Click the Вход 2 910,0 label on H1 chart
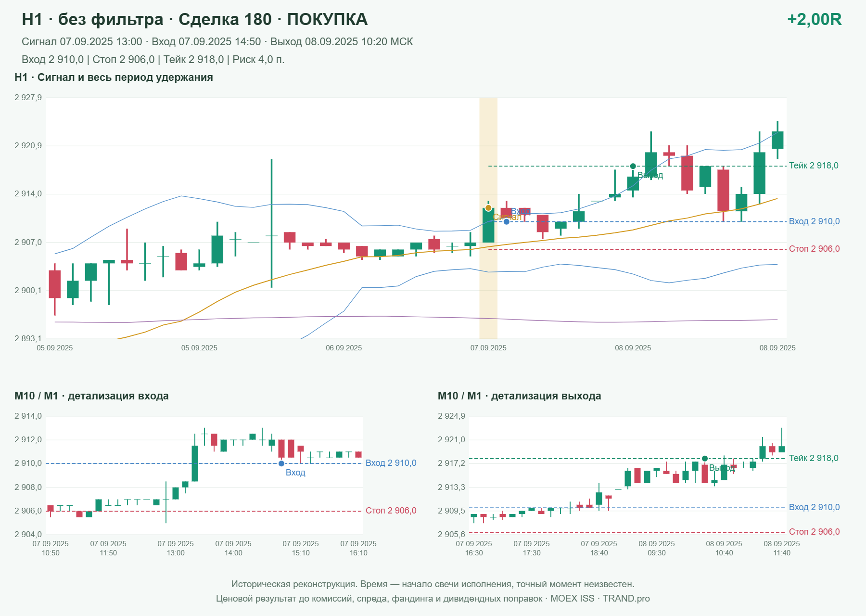 point(815,221)
